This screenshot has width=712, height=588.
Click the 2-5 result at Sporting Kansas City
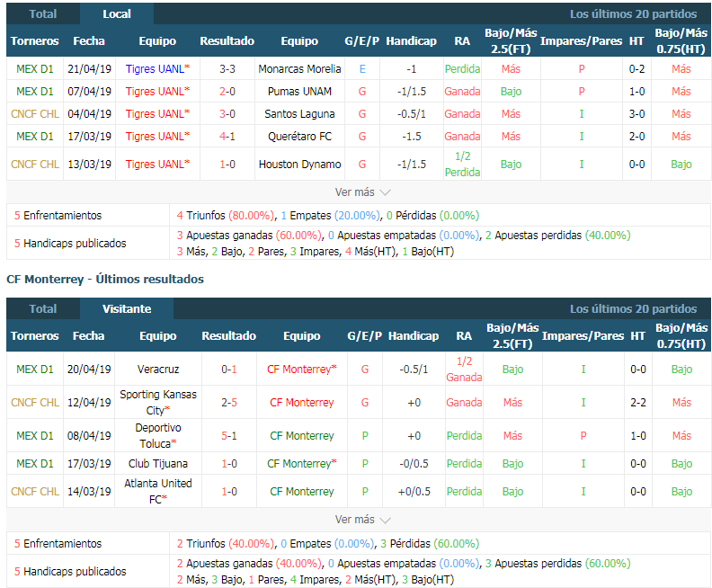(229, 402)
